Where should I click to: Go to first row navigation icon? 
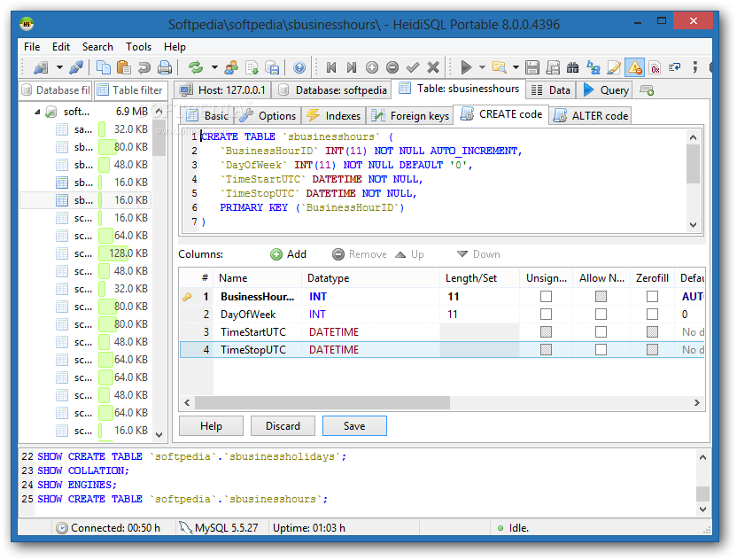(331, 67)
